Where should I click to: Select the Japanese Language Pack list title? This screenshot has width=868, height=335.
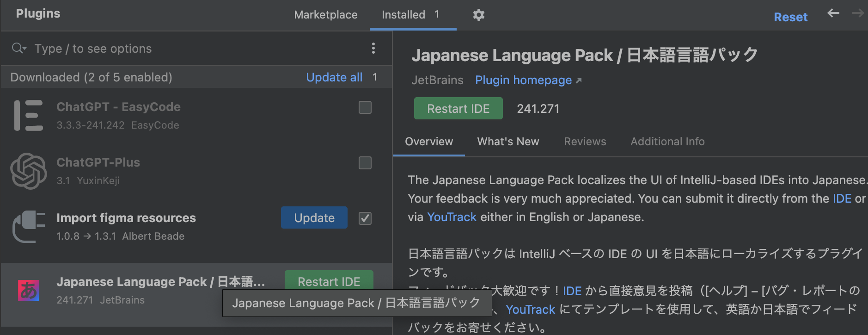coord(161,282)
